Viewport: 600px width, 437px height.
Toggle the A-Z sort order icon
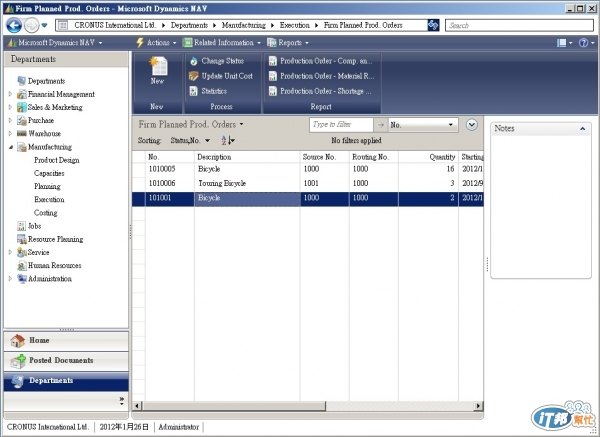pyautogui.click(x=228, y=140)
